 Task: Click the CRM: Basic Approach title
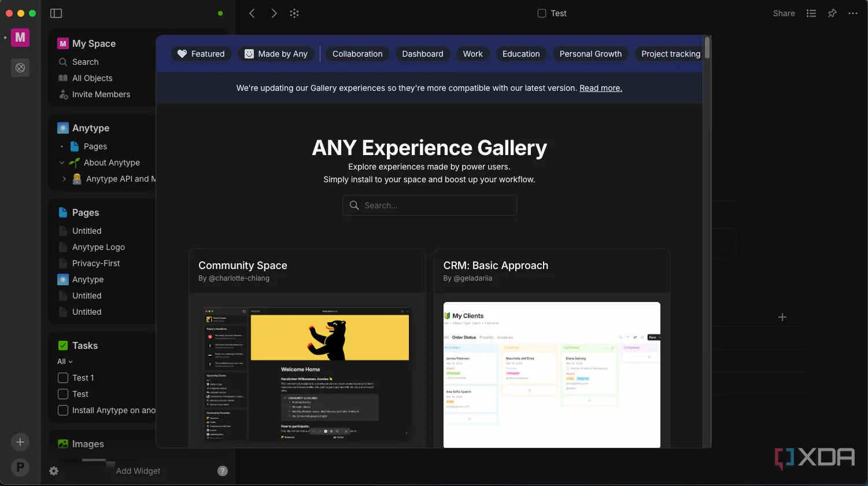tap(496, 266)
